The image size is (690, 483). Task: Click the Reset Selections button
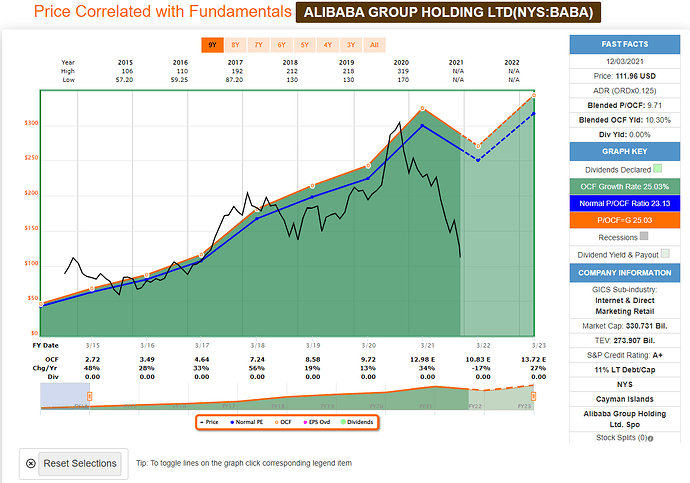[80, 464]
